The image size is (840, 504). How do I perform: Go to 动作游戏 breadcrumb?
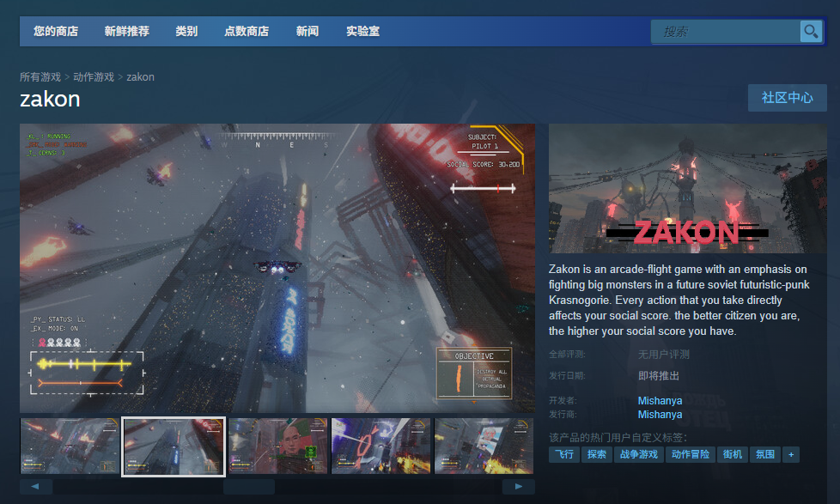point(94,77)
